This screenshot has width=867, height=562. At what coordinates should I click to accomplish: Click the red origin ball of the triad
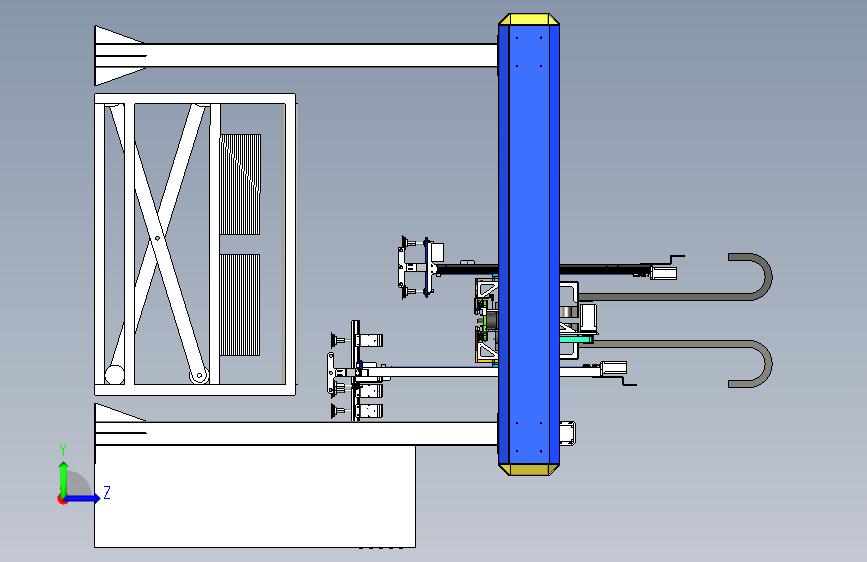pyautogui.click(x=62, y=499)
